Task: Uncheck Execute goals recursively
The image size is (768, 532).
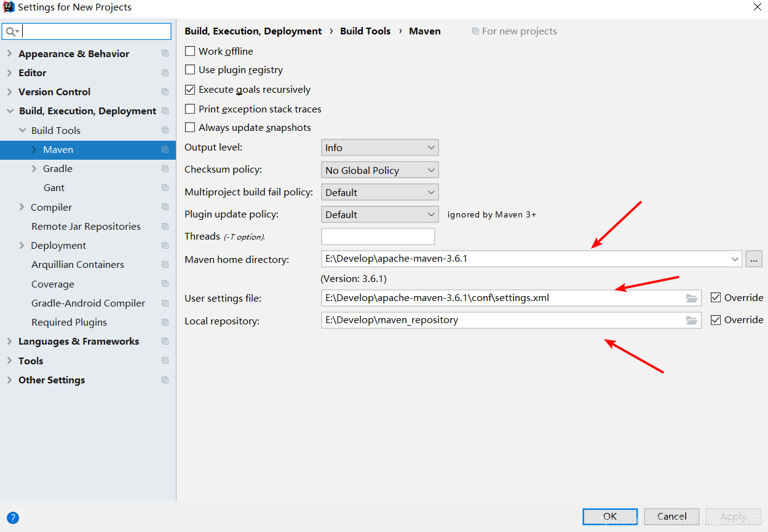Action: click(x=190, y=90)
